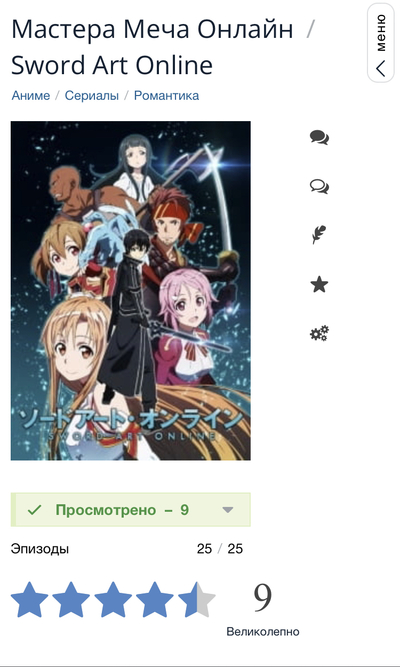
Task: Go to Аниме breadcrumb link
Action: click(31, 95)
